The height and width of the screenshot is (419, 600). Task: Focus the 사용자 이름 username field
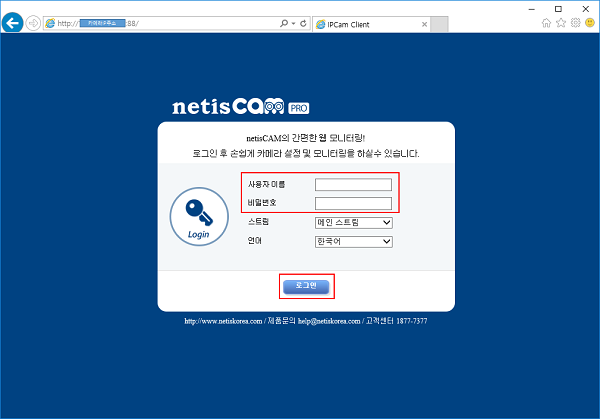(x=353, y=184)
